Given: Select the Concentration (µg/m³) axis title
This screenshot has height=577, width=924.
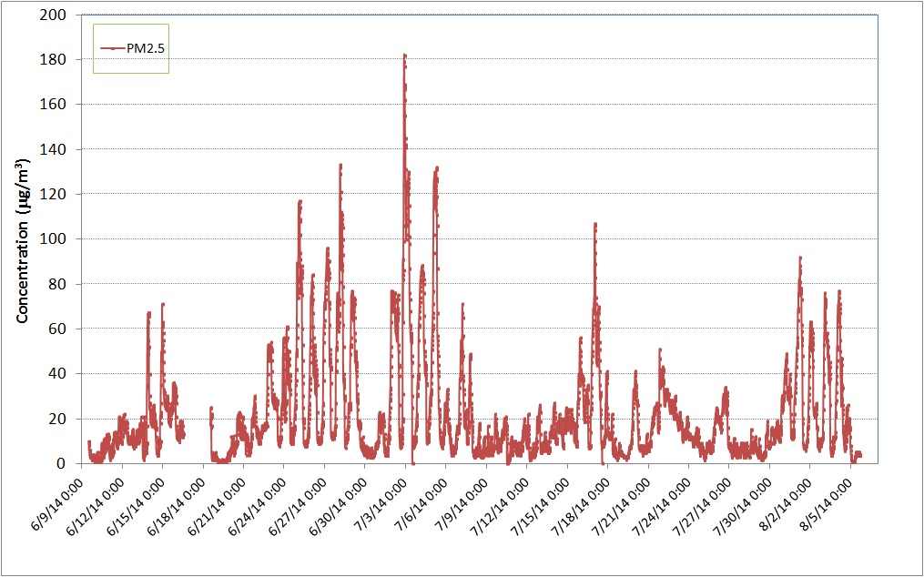Looking at the screenshot, I should pos(23,240).
